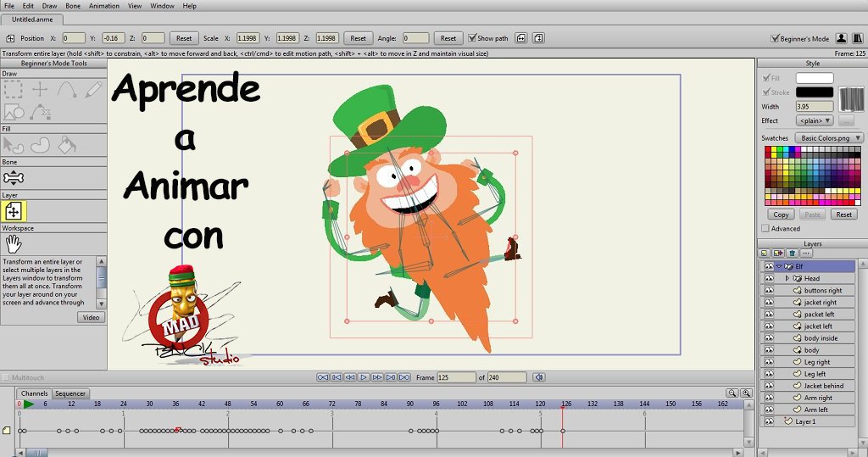868x457 pixels.
Task: Rewind to the first frame
Action: [323, 377]
